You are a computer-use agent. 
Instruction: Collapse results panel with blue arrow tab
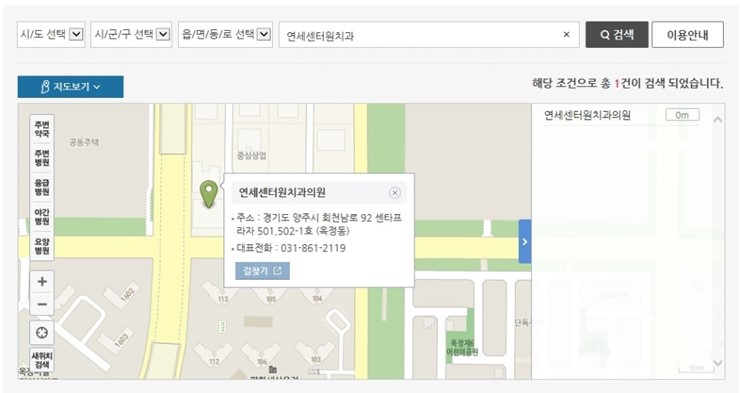pyautogui.click(x=525, y=241)
